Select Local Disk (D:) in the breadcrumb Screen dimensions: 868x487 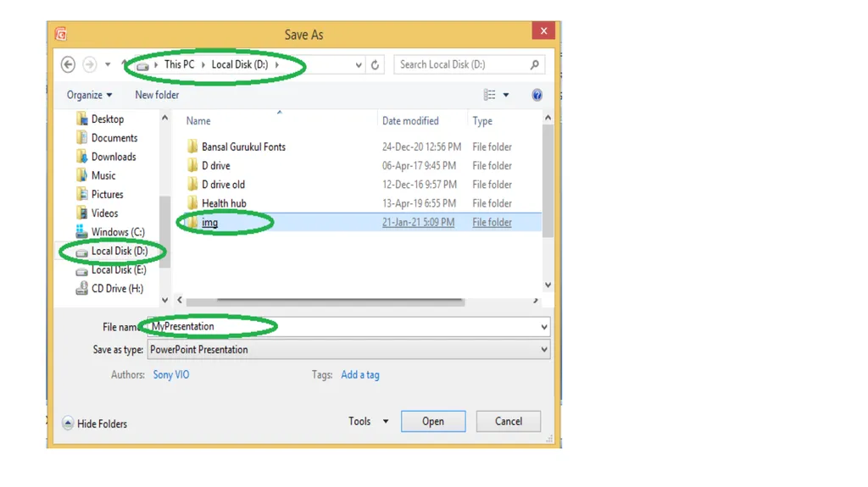click(240, 64)
